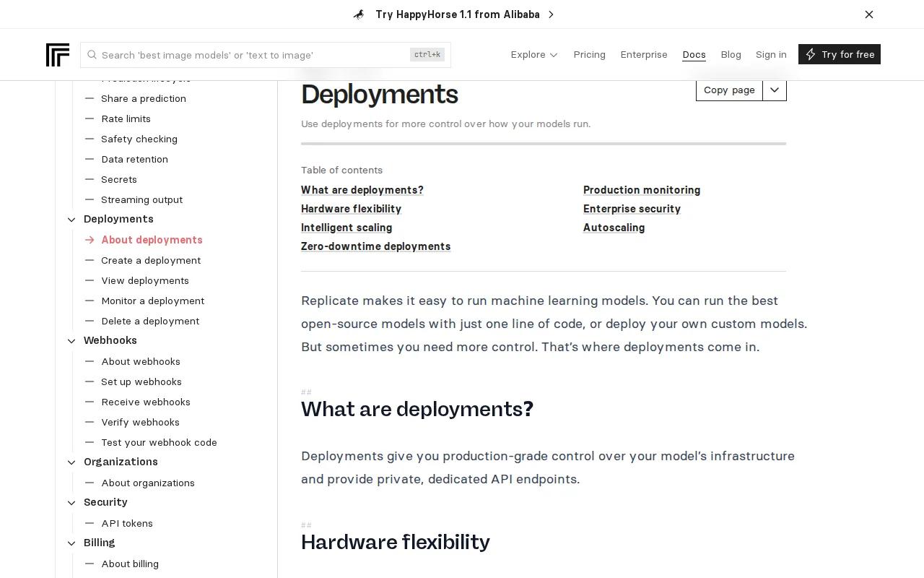The image size is (924, 578).
Task: Open About organizations in sidebar
Action: click(x=148, y=483)
